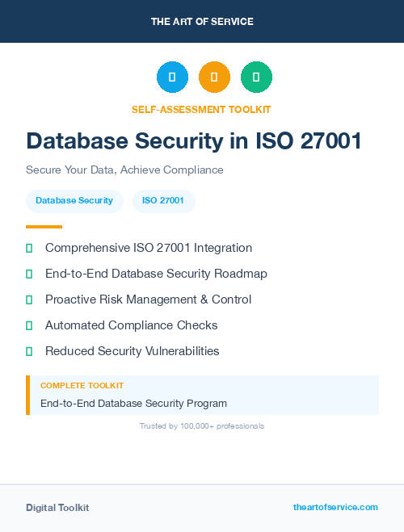Screen dimensions: 404x532
Task: Click COMPLETE TOOLKIT label
Action: pos(82,386)
